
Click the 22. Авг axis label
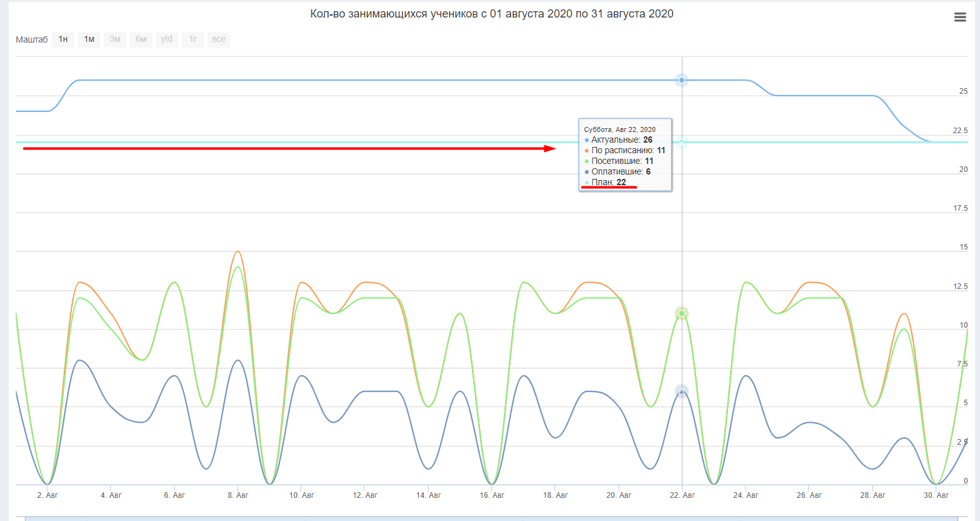pos(682,495)
